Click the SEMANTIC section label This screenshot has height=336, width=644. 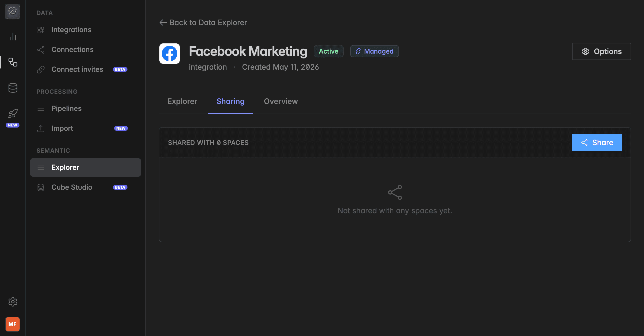pos(53,151)
